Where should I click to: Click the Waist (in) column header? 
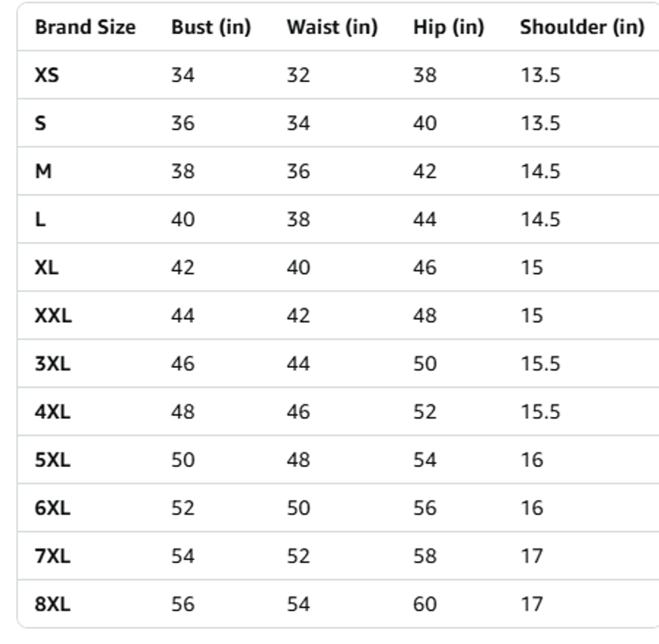pos(331,27)
